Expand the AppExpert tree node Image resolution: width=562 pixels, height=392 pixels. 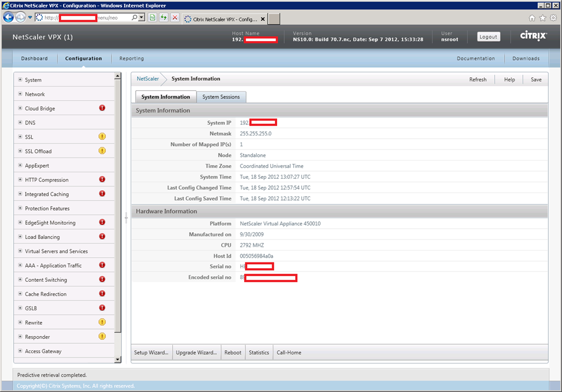coord(20,166)
